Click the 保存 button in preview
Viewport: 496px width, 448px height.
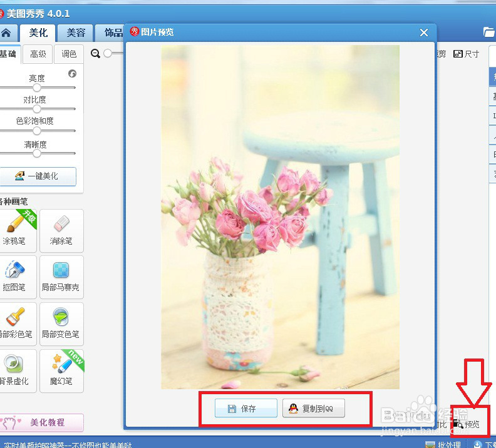point(246,408)
